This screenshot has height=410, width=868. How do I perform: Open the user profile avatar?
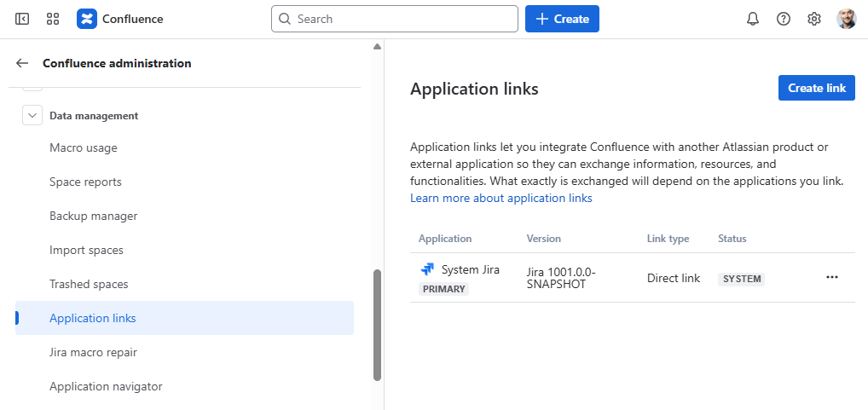(846, 19)
